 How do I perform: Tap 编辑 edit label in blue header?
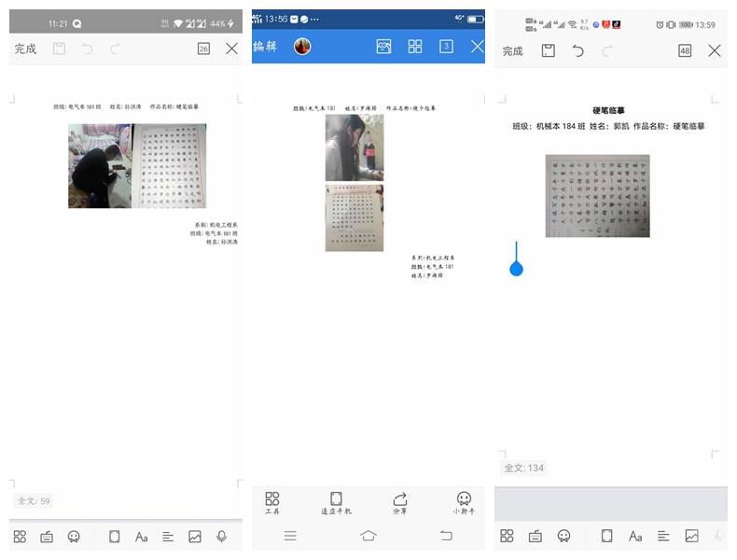(x=266, y=46)
